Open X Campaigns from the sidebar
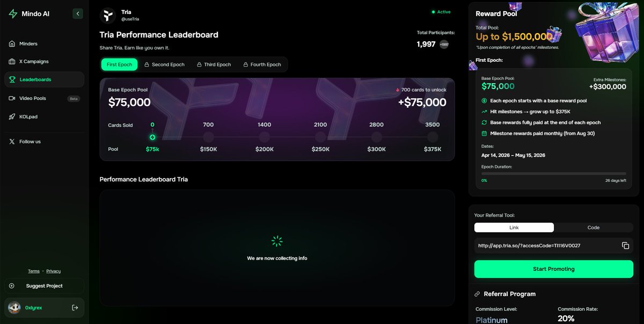The width and height of the screenshot is (644, 324). coord(33,61)
